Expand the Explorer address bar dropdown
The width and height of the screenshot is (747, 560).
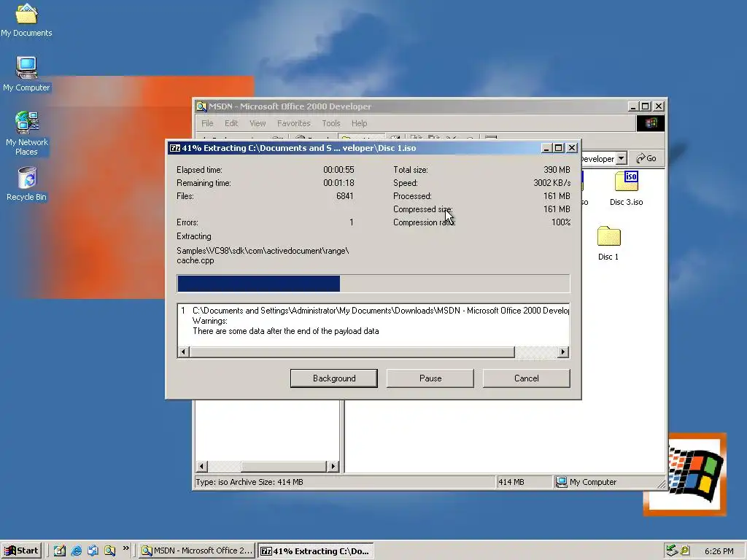pyautogui.click(x=622, y=158)
